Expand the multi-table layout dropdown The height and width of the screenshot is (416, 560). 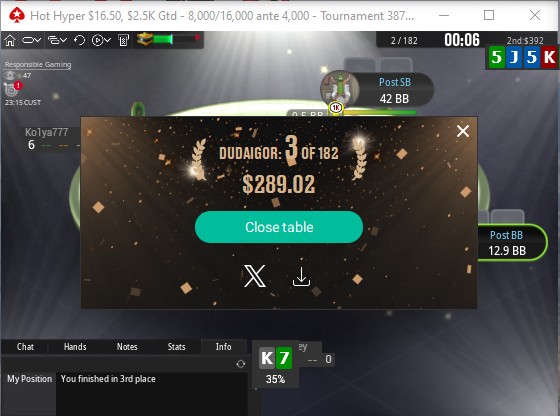tap(58, 40)
